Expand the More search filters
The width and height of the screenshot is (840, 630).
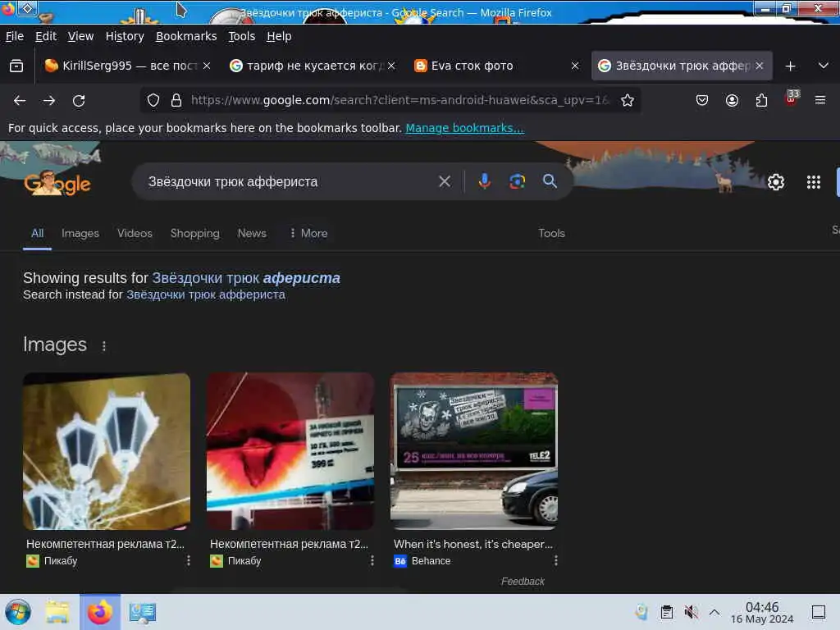[x=308, y=233]
